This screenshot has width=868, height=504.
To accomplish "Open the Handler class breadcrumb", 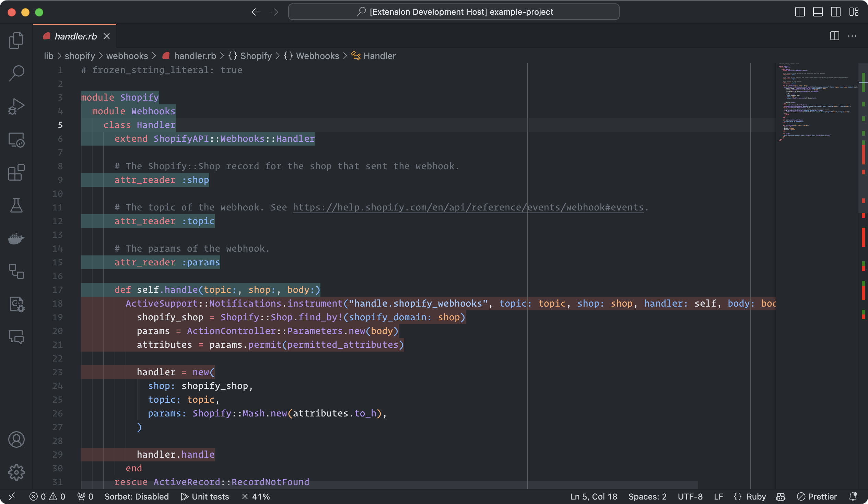I will click(x=373, y=56).
